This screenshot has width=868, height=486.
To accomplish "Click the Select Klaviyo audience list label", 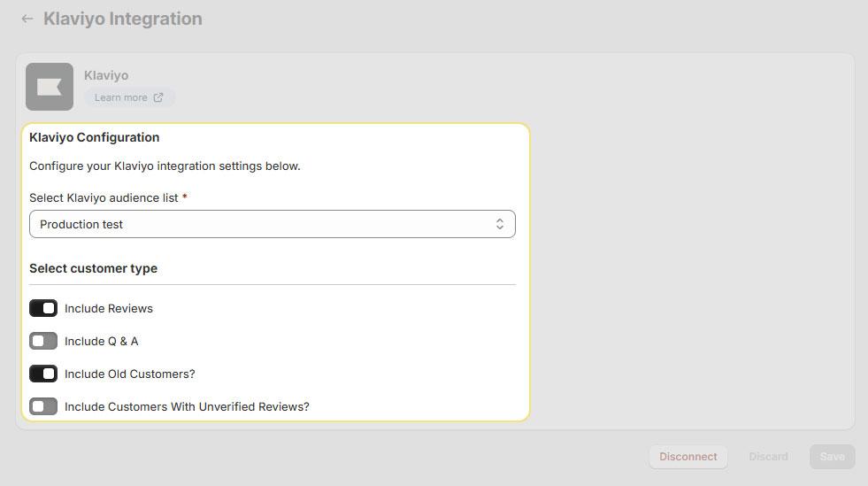I will (x=104, y=197).
